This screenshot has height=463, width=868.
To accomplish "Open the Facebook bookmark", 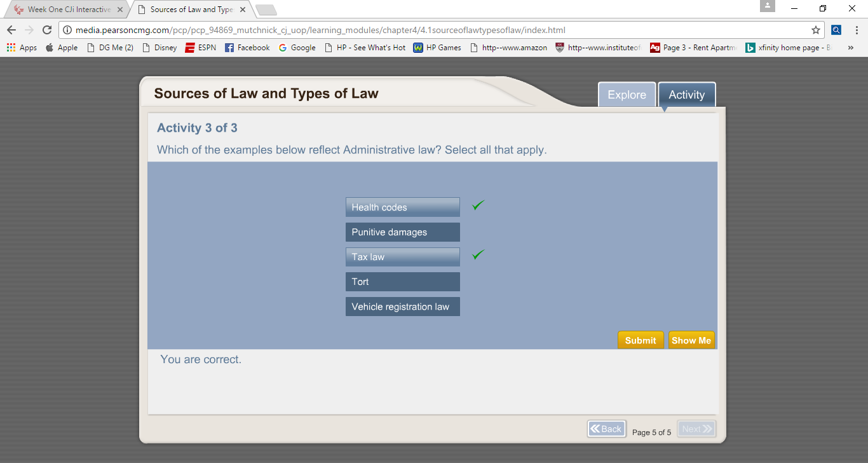I will coord(247,48).
